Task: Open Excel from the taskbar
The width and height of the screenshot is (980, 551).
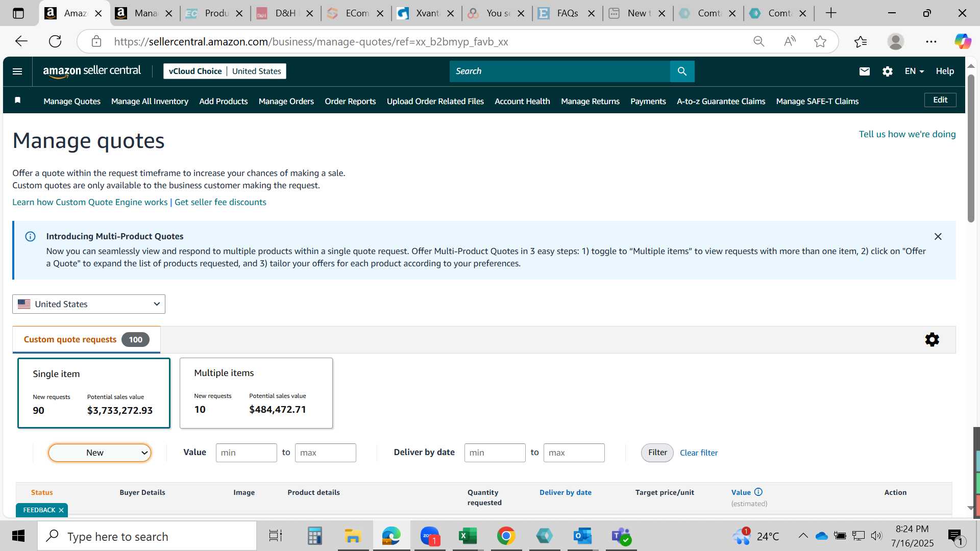Action: 468,536
